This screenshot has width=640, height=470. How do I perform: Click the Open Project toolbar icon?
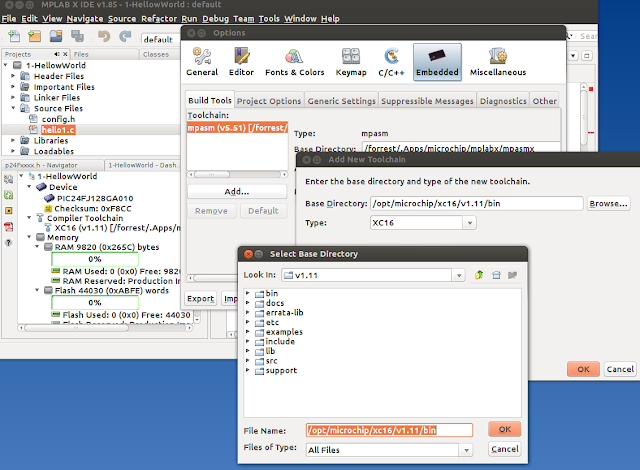(x=56, y=36)
